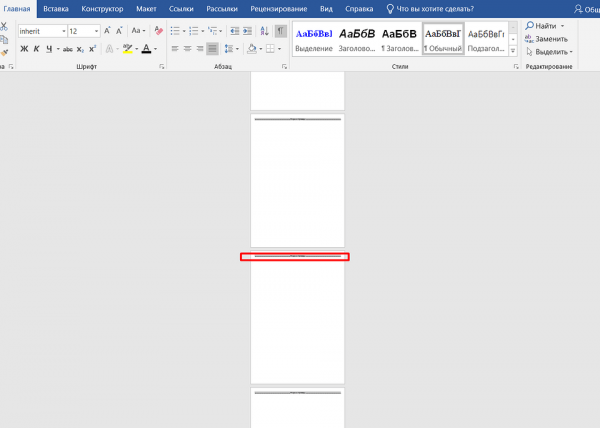Open multilevel list menu
This screenshot has height=428, width=600.
coord(215,31)
